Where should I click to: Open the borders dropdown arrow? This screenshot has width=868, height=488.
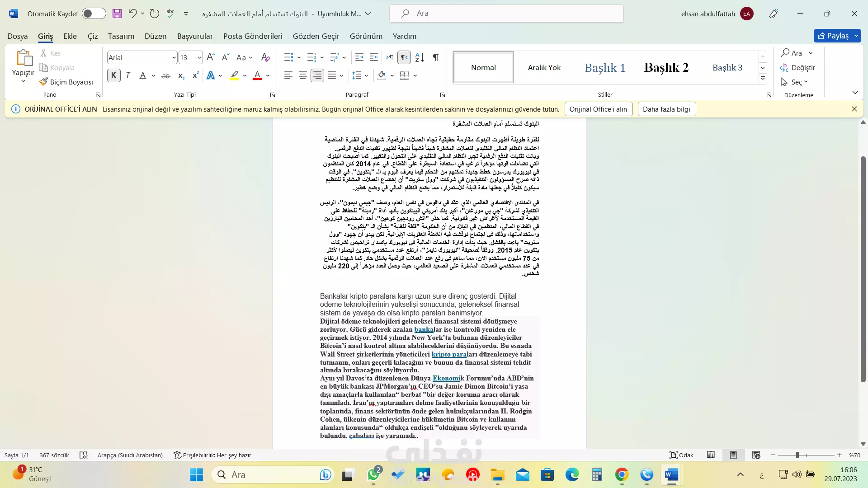415,75
